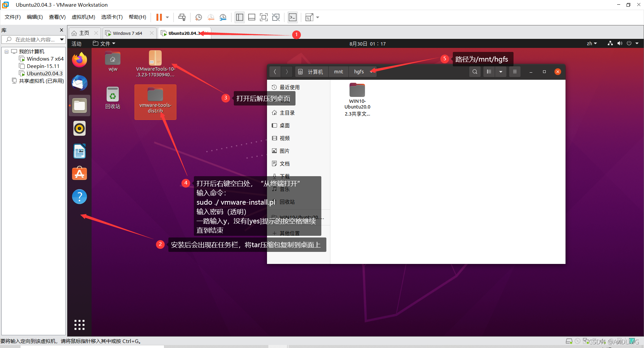The image size is (644, 348).
Task: Open the 选项卡(T) menu
Action: (112, 17)
